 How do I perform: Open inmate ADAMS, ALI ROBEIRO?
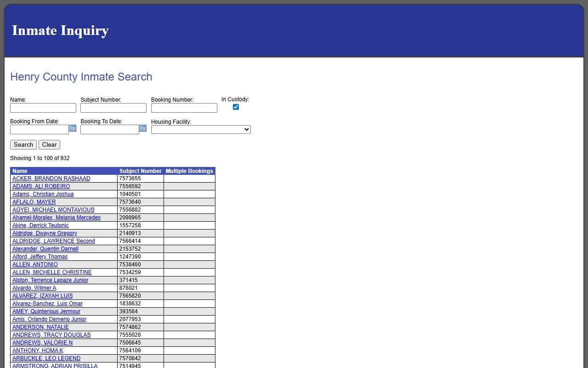[41, 186]
